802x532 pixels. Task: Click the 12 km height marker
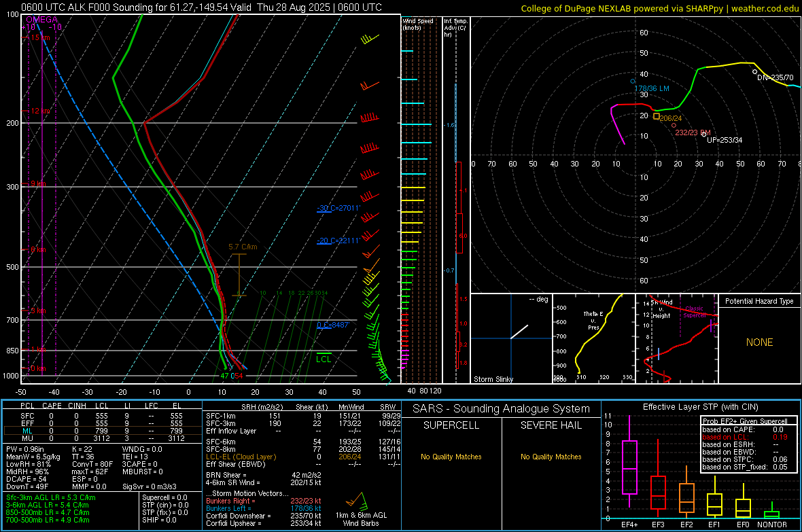click(40, 111)
